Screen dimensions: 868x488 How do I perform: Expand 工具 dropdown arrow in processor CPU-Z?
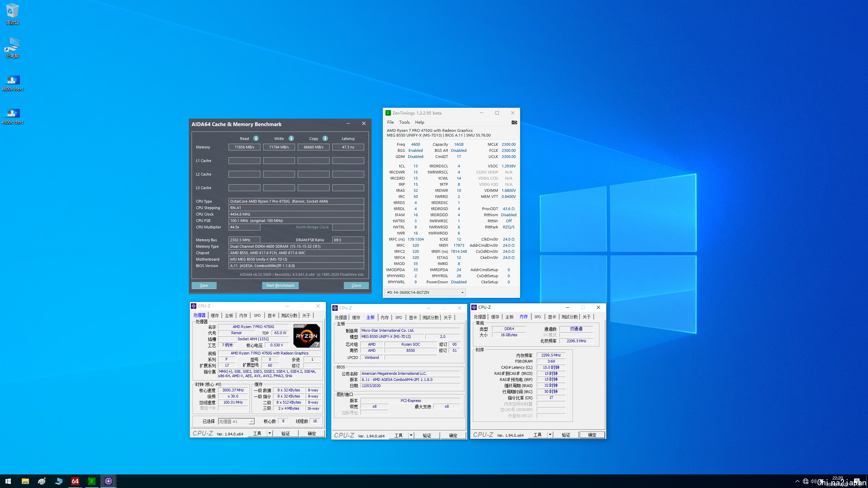point(270,433)
